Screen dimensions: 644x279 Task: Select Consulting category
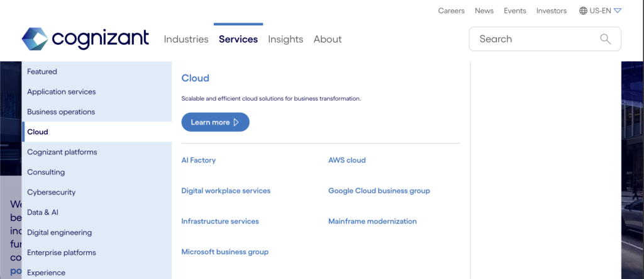96,172
